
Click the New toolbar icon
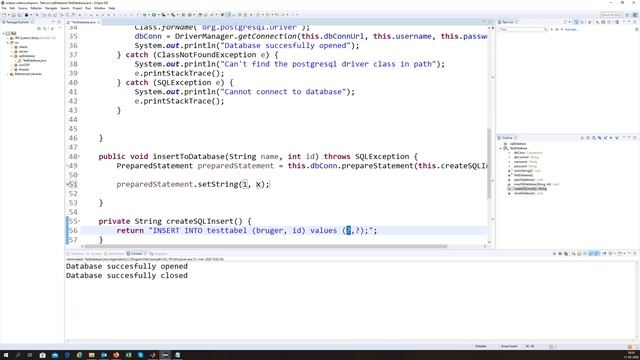tap(4, 15)
